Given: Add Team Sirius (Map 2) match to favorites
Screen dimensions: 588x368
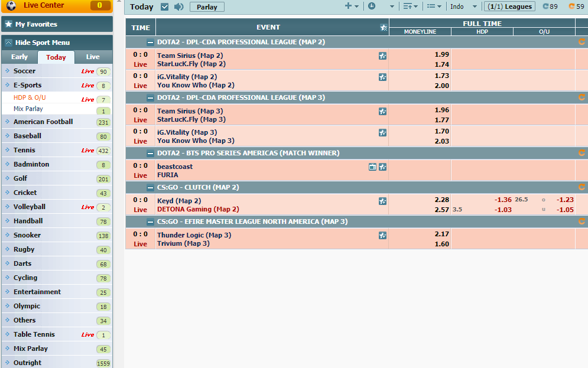Looking at the screenshot, I should point(382,56).
